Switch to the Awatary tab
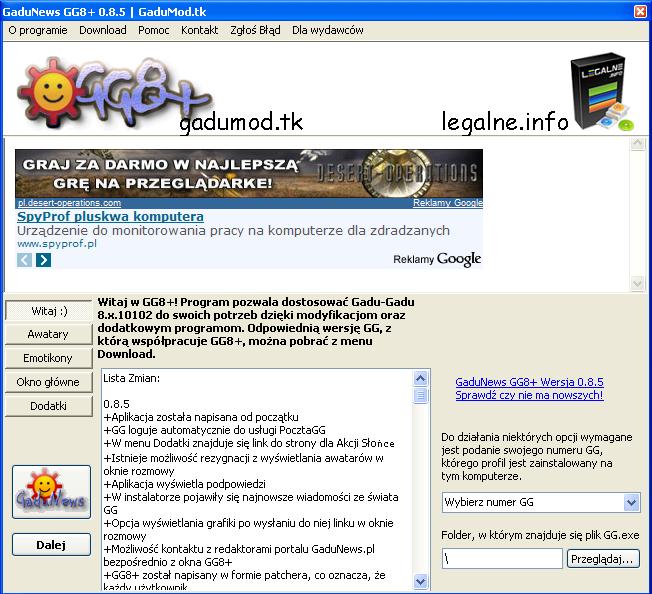The width and height of the screenshot is (652, 594). pos(48,334)
